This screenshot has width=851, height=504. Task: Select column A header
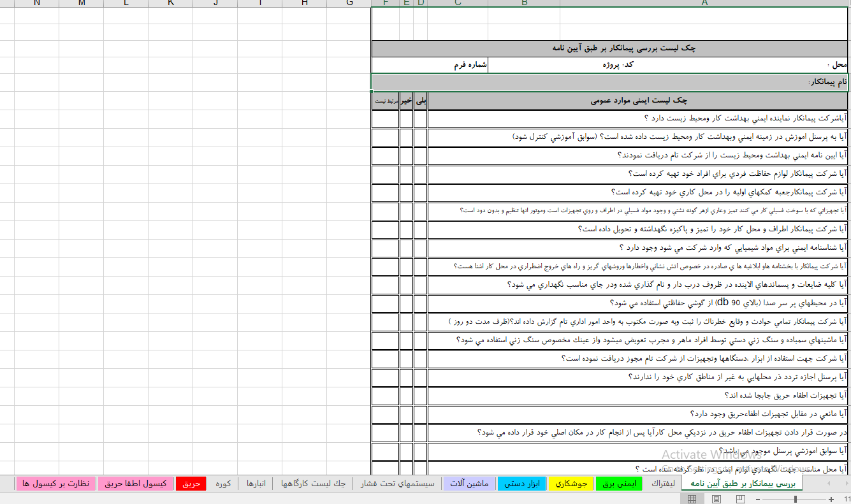click(704, 3)
